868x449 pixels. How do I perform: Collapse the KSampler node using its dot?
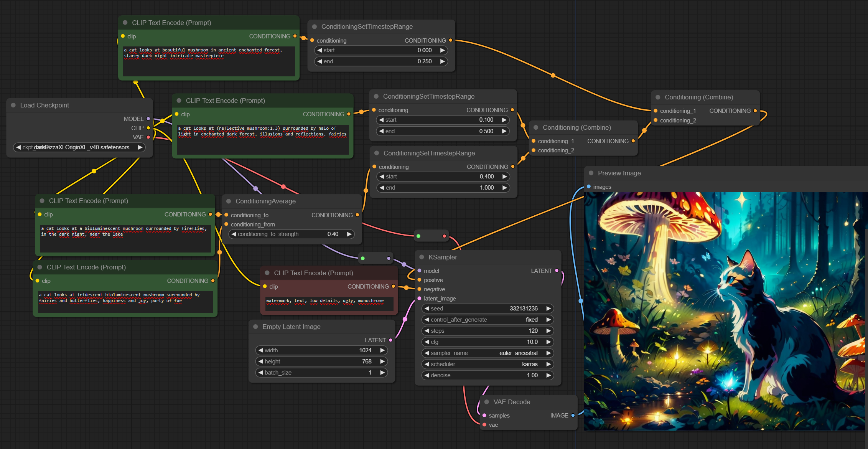pyautogui.click(x=422, y=257)
